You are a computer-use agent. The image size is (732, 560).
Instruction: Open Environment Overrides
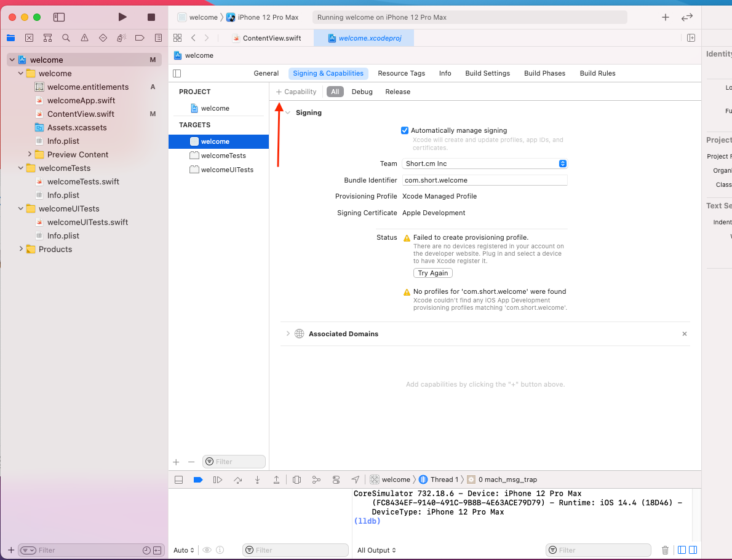point(336,479)
